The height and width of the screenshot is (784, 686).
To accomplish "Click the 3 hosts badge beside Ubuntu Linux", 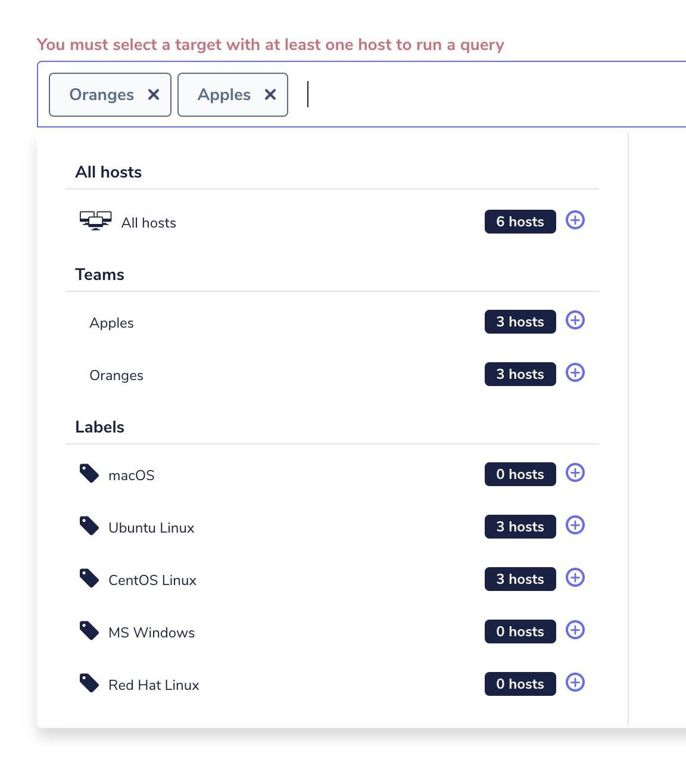I will 520,527.
